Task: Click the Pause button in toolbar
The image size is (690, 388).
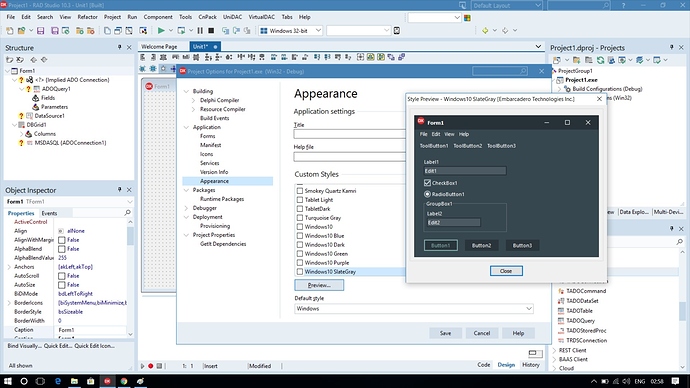Action: point(200,30)
